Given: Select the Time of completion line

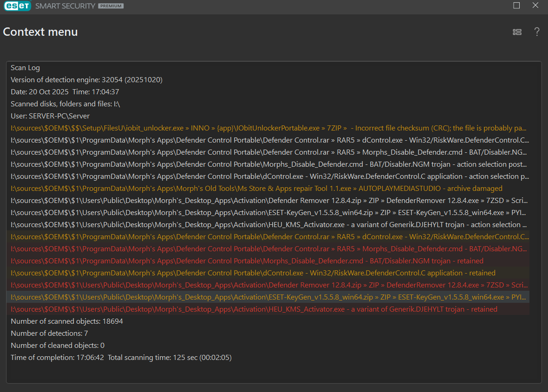Looking at the screenshot, I should point(121,358).
